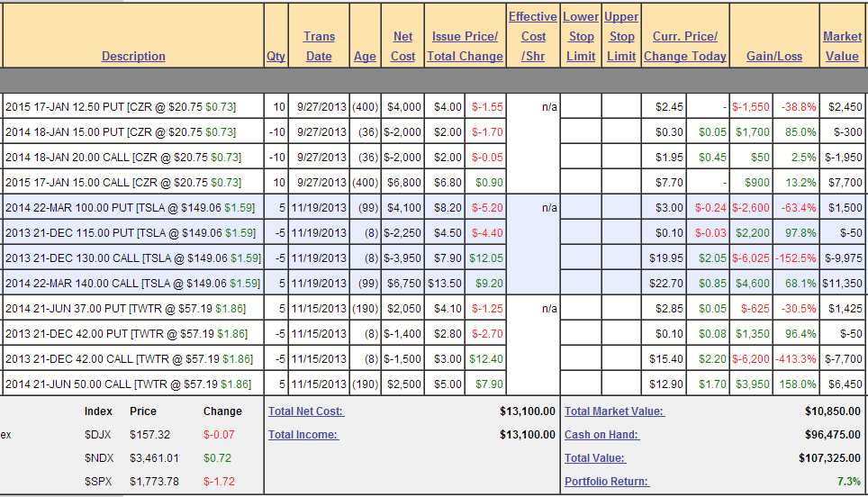The width and height of the screenshot is (868, 497).
Task: Click the Age column header link
Action: 365,56
